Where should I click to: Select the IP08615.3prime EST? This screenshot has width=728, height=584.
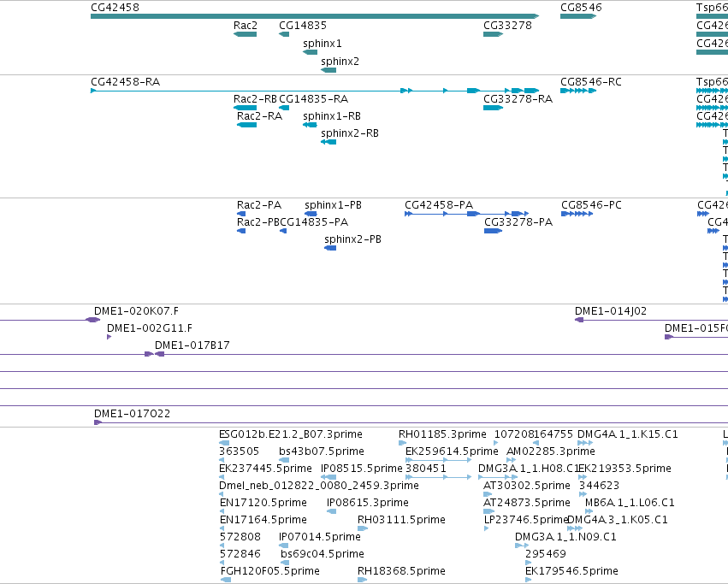[332, 511]
